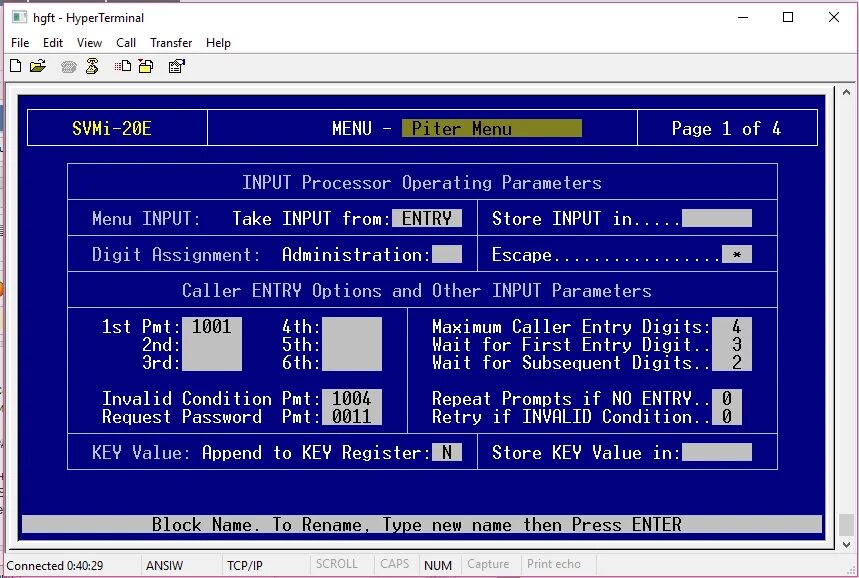
Task: Click the empty 4th prompt field
Action: 352,327
